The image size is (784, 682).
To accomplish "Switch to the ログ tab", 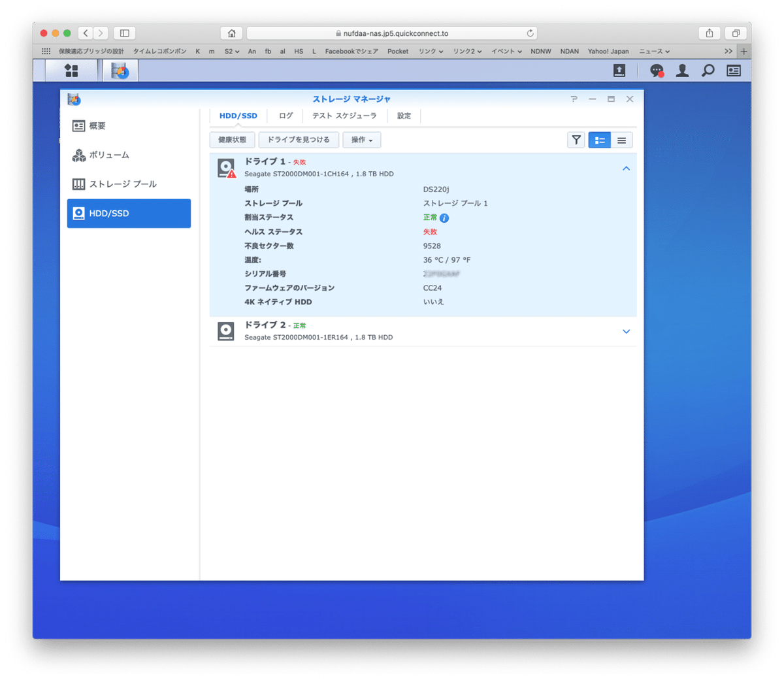I will pos(286,116).
